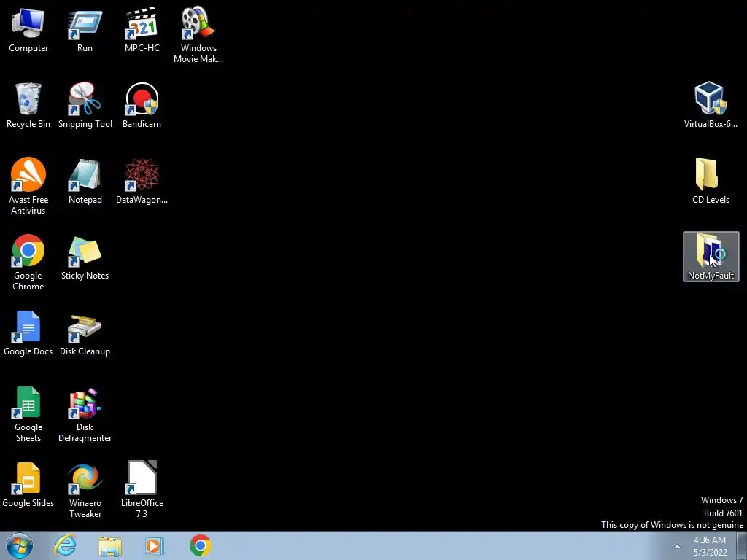Select the DataWagon shortcut icon

click(142, 182)
